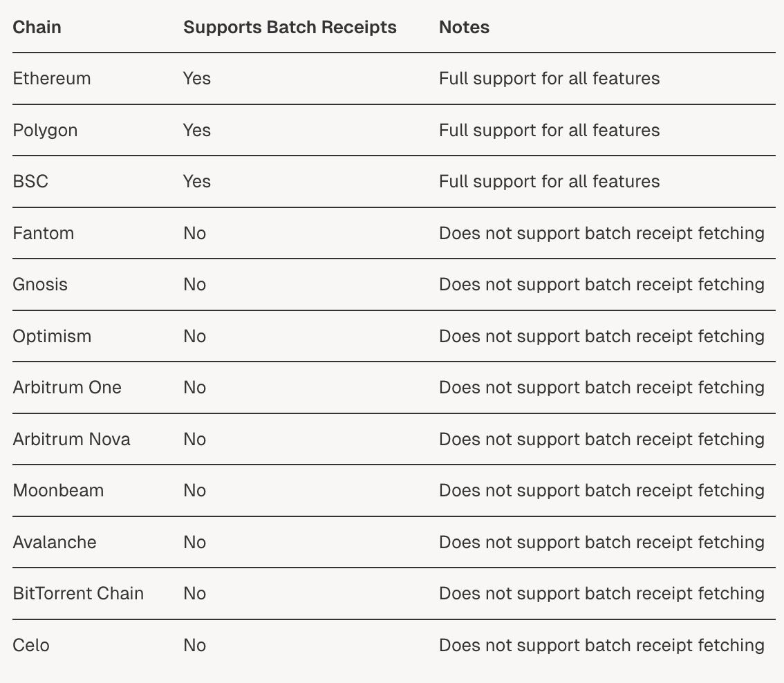Click the No value in Fantom row
This screenshot has height=683, width=784.
(195, 234)
